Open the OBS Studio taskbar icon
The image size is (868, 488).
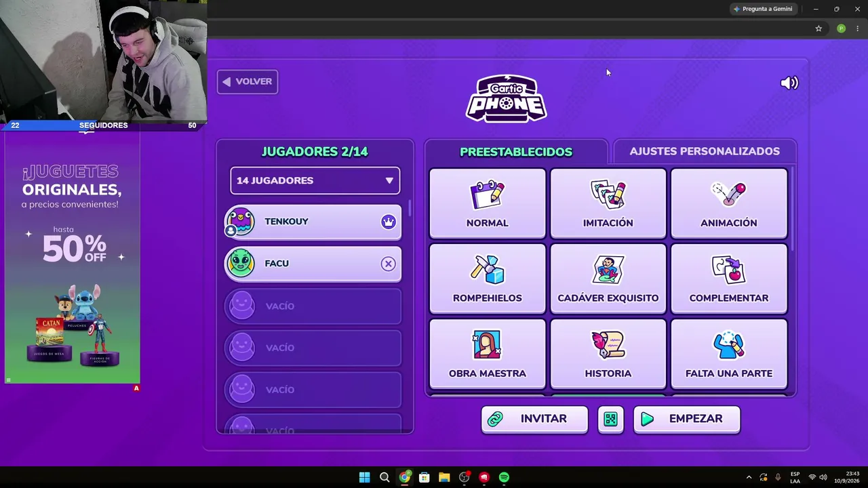[464, 477]
